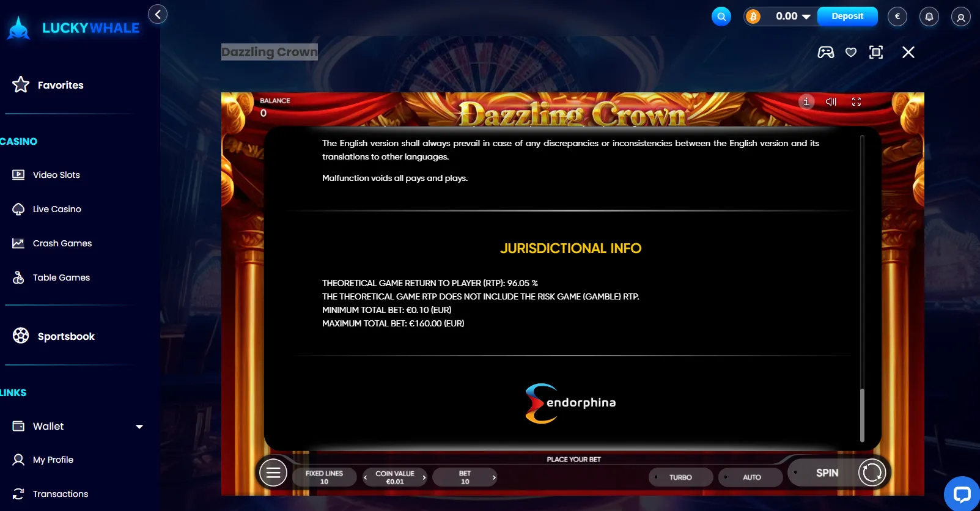980x511 pixels.
Task: Toggle site fullscreen frame icon
Action: tap(876, 52)
